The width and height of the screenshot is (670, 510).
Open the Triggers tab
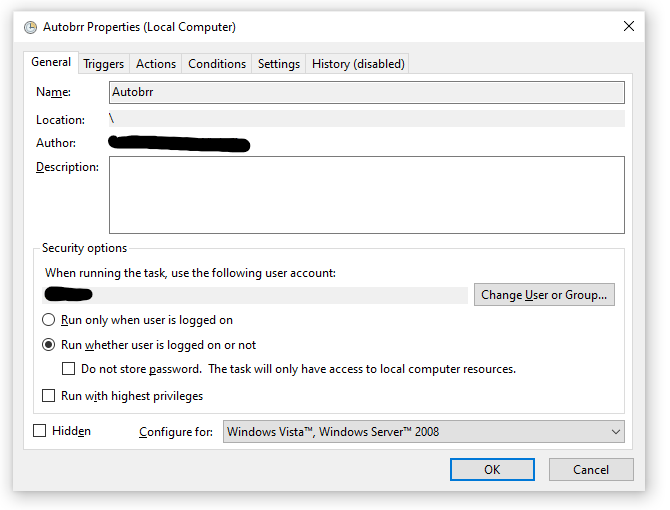(104, 64)
